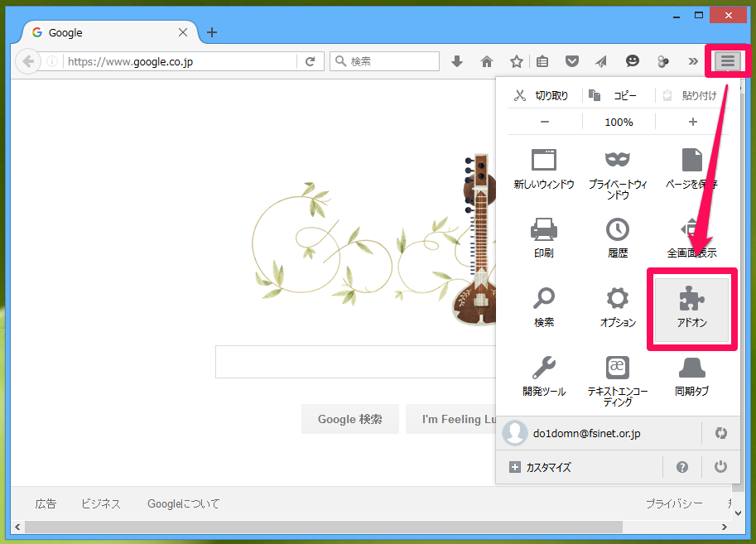Zoom in with the plus button
Image resolution: width=756 pixels, height=544 pixels.
click(692, 122)
